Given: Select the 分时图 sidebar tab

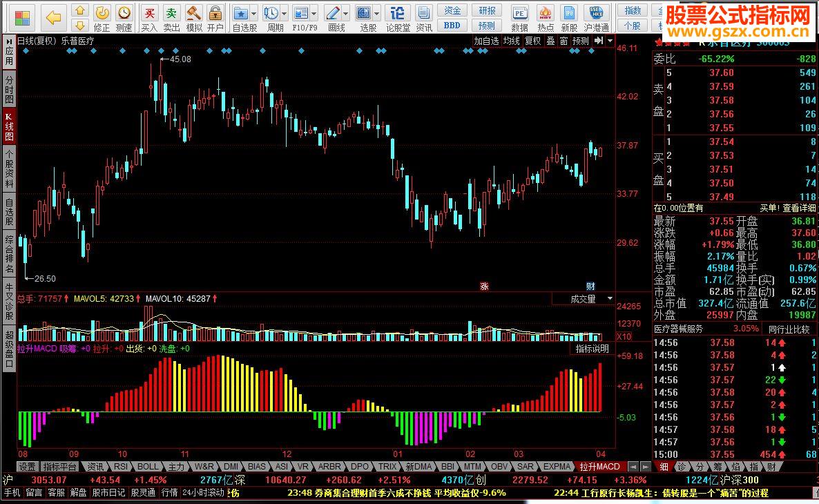Looking at the screenshot, I should tap(9, 89).
